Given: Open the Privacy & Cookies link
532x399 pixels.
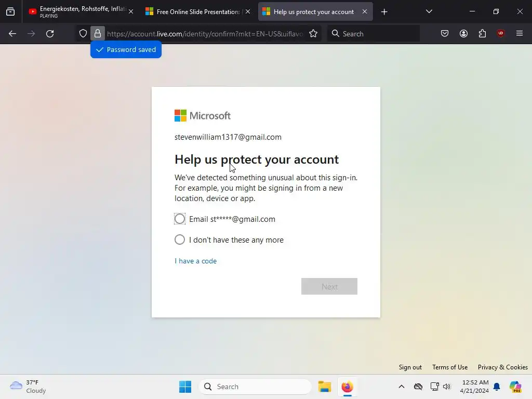Looking at the screenshot, I should point(502,367).
